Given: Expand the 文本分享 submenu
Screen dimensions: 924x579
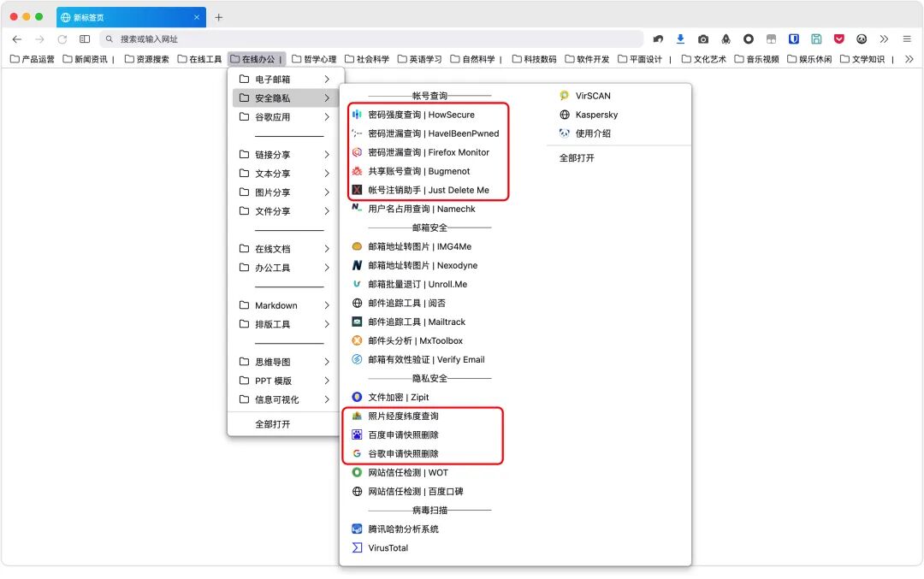Looking at the screenshot, I should pos(286,173).
